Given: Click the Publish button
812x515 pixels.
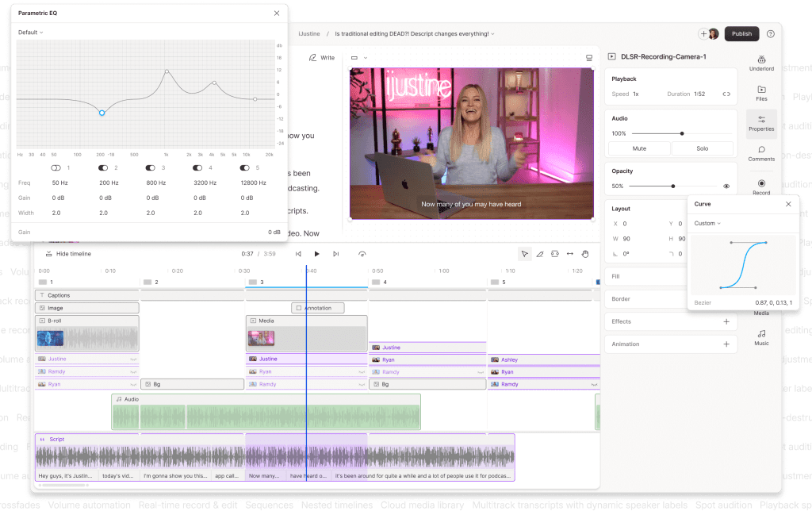Looking at the screenshot, I should [741, 34].
